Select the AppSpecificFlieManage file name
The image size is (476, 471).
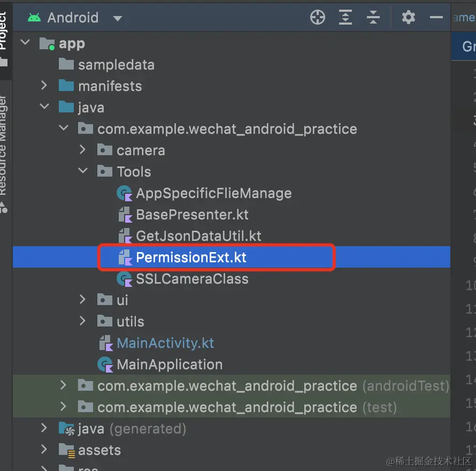214,193
